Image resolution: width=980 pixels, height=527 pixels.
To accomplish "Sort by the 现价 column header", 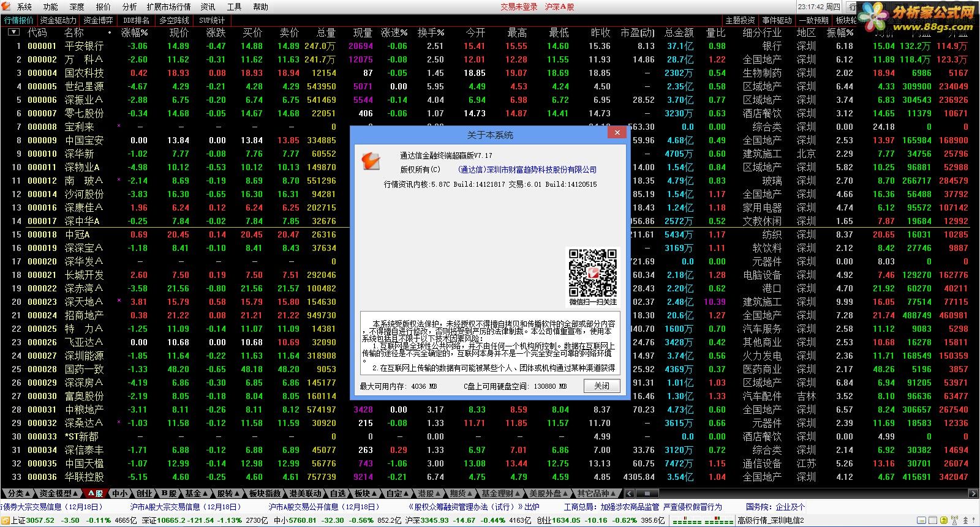I will pyautogui.click(x=179, y=32).
